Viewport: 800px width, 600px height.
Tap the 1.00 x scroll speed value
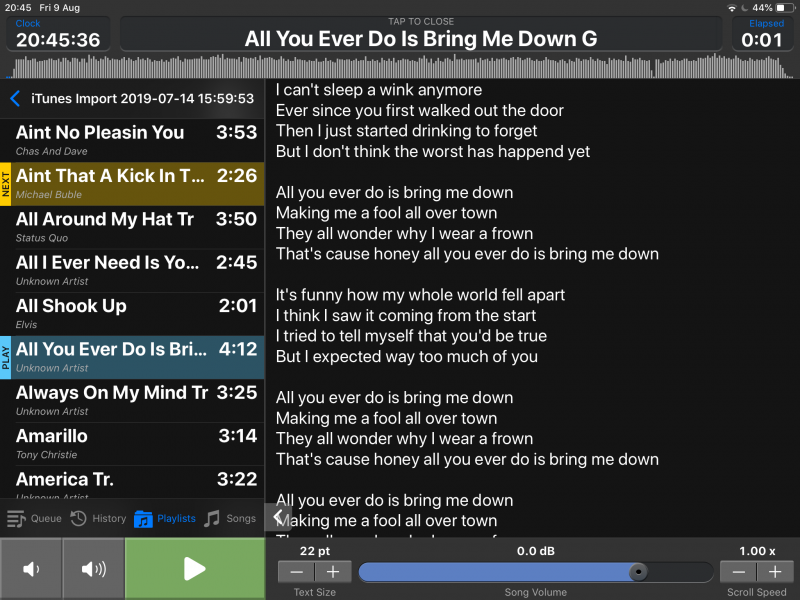tap(757, 551)
